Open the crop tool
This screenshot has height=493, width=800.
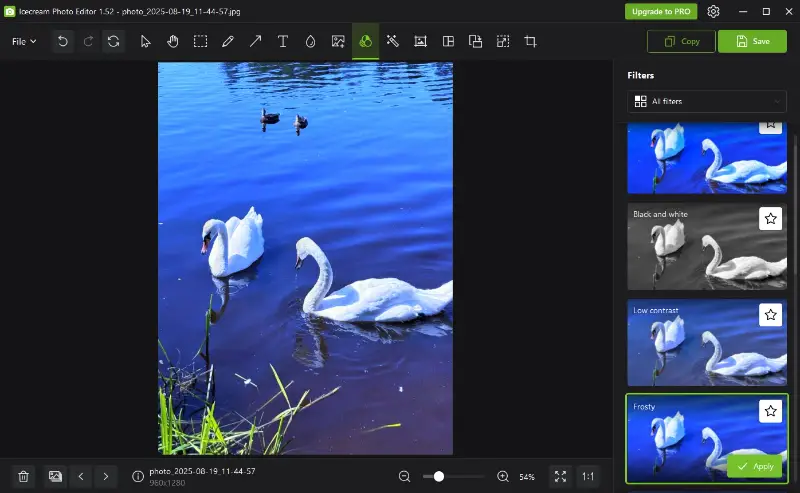point(530,41)
